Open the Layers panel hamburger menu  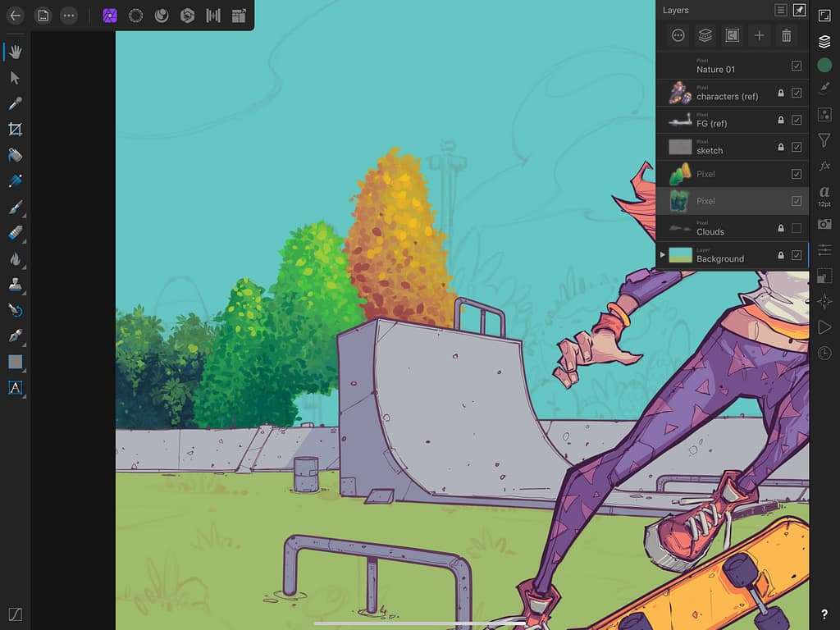click(780, 10)
